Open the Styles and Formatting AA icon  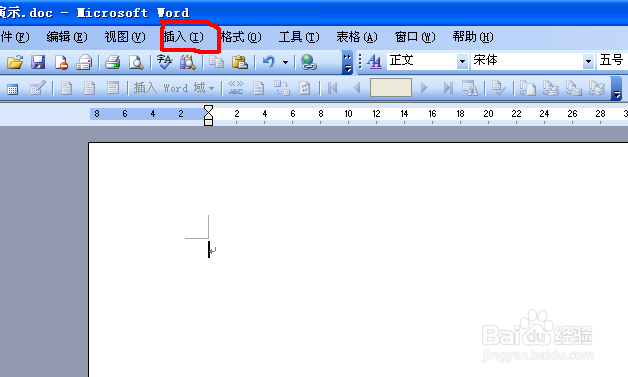pos(374,61)
